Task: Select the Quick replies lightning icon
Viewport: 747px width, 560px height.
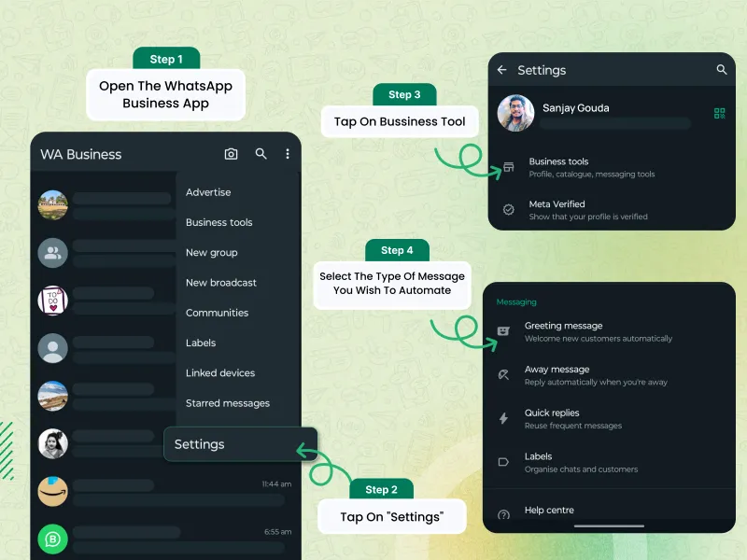Action: pos(504,418)
